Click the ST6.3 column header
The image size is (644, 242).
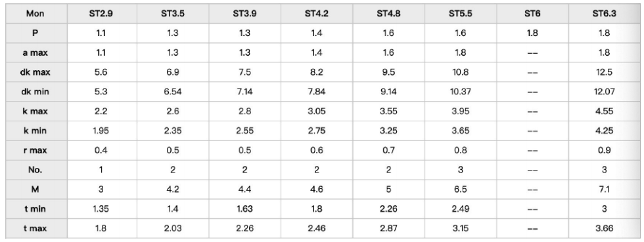(604, 14)
